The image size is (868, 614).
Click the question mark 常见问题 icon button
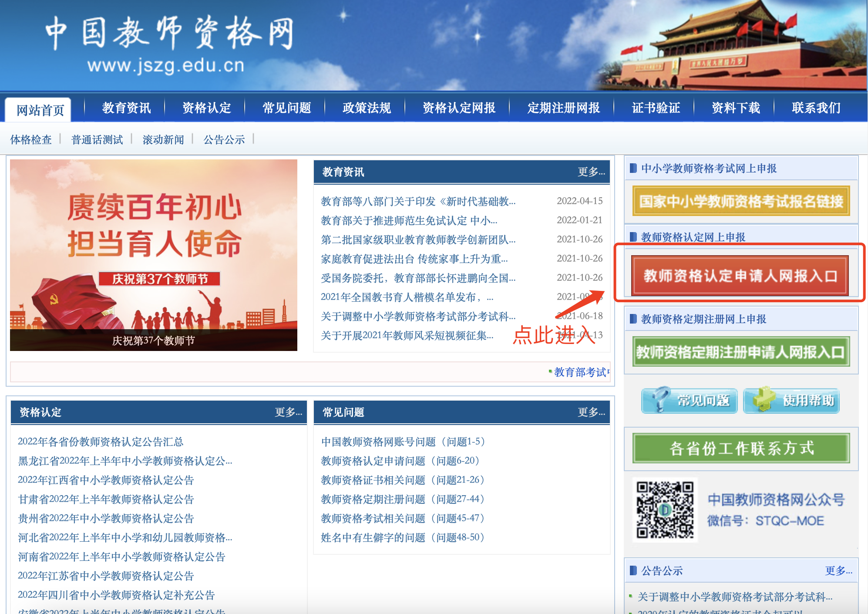pyautogui.click(x=689, y=400)
